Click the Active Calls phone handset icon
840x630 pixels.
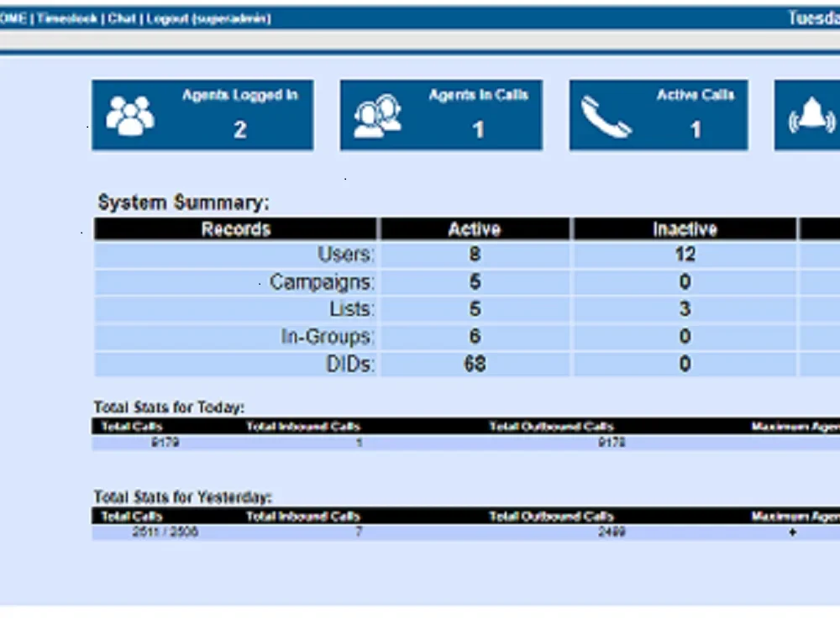[x=606, y=117]
